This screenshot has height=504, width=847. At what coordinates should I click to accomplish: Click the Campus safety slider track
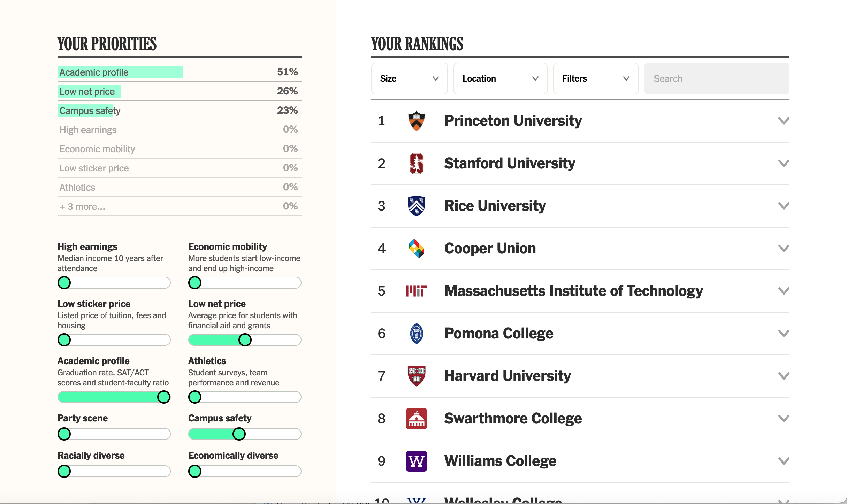click(272, 434)
